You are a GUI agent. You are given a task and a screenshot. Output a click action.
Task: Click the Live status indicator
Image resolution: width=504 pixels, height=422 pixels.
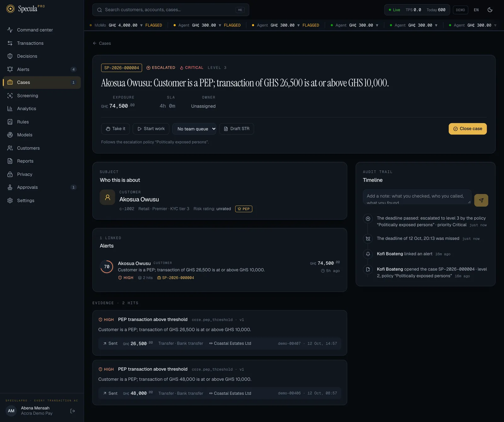pos(394,10)
